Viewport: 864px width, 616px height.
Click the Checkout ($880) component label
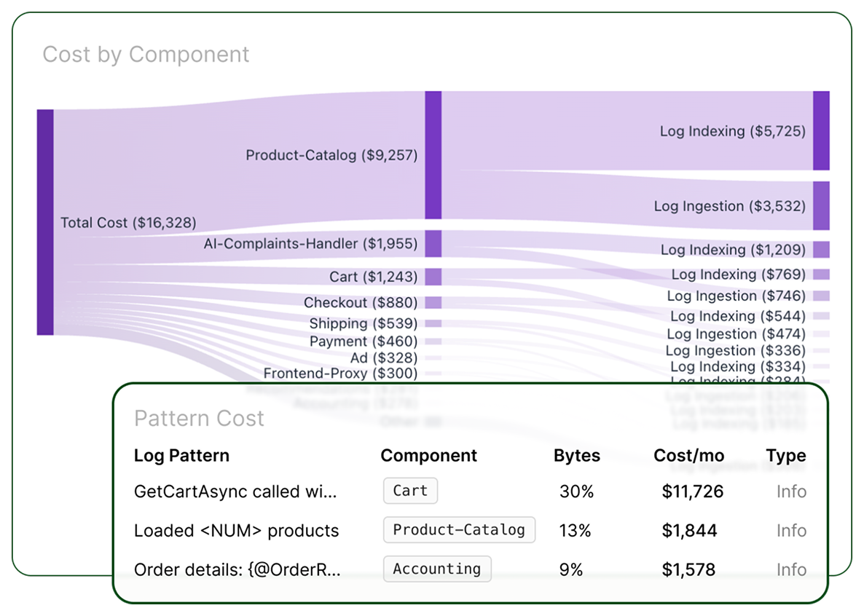tap(361, 302)
